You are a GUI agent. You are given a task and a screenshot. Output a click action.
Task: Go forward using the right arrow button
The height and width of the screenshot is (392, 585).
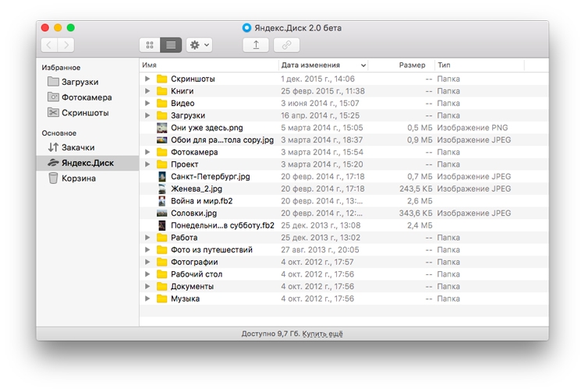point(67,45)
